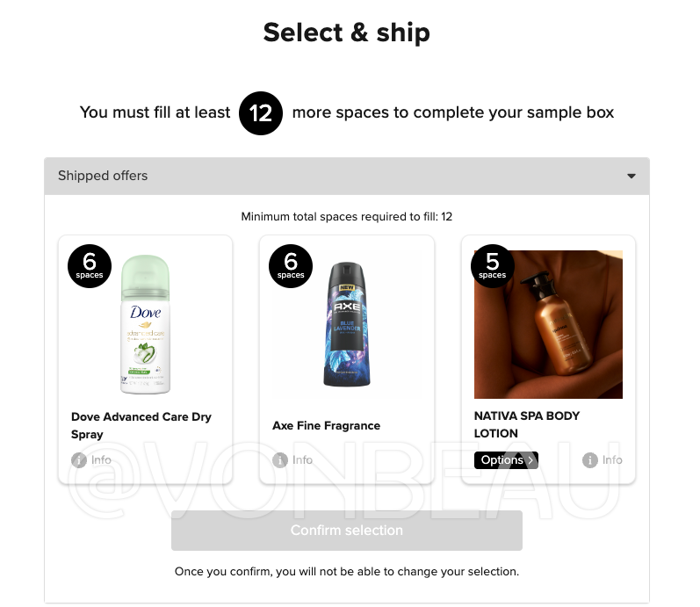Viewport: 700px width, 607px height.
Task: Click the Nativa Spa lotion bottle photo
Action: pos(548,324)
